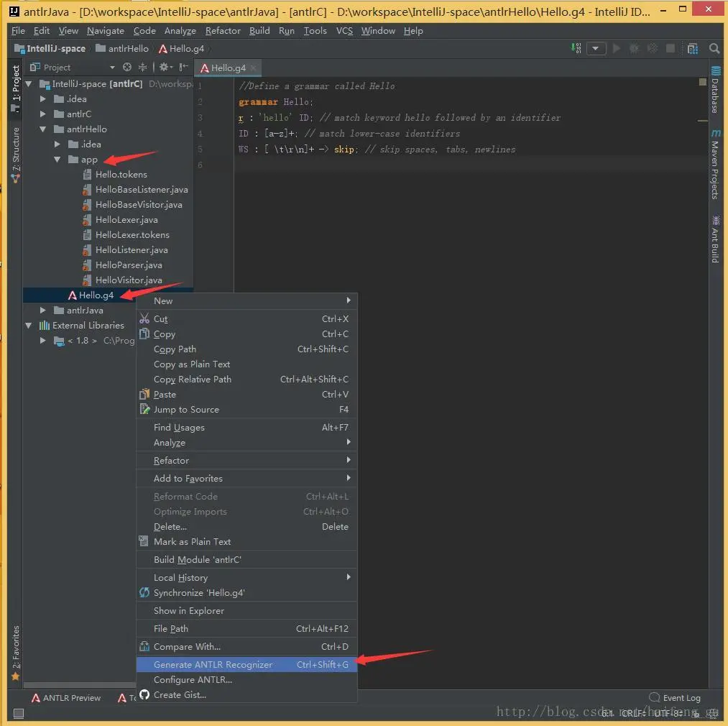Open the Project view type dropdown
728x726 pixels.
tap(112, 68)
